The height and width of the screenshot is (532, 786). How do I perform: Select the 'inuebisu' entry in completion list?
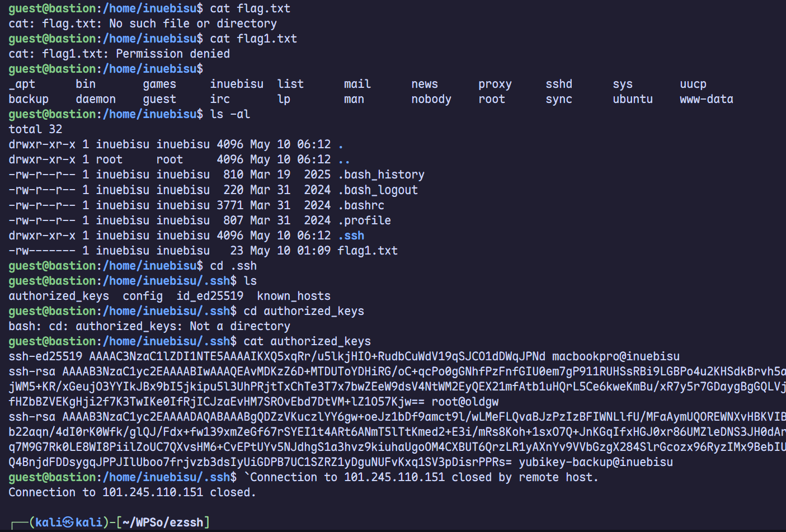click(237, 84)
